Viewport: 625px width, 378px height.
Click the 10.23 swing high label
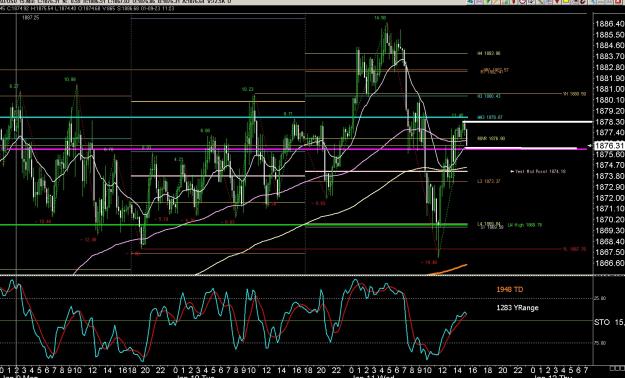tap(247, 90)
